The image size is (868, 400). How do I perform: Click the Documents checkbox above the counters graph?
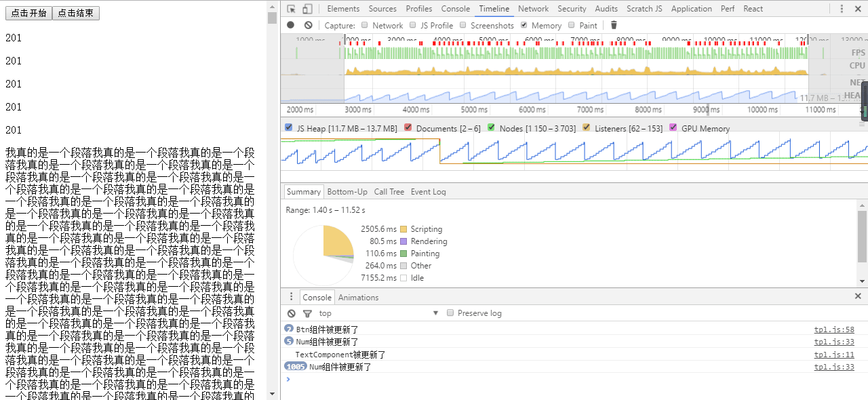(408, 127)
